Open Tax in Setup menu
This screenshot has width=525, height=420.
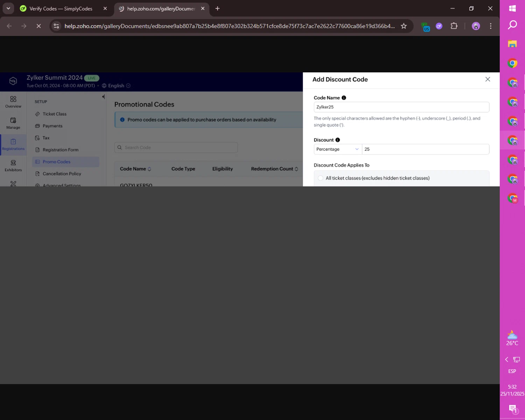46,138
